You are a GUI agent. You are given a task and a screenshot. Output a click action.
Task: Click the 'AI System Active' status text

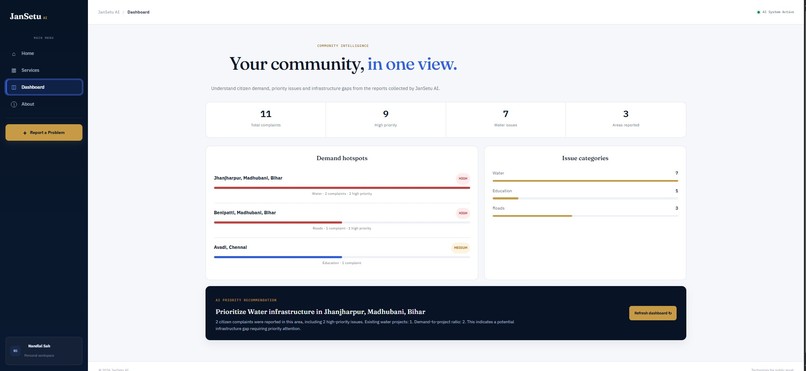778,12
